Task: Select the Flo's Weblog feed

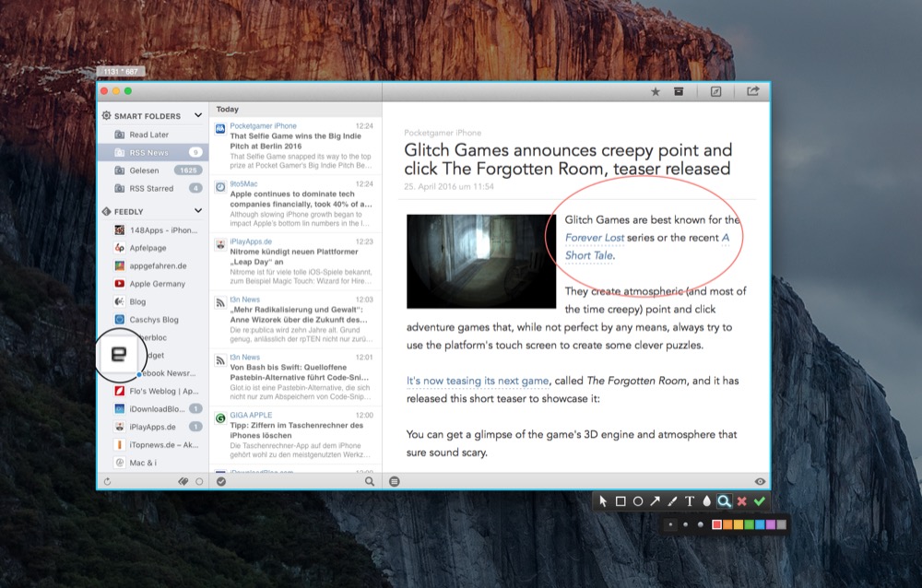Action: (153, 391)
